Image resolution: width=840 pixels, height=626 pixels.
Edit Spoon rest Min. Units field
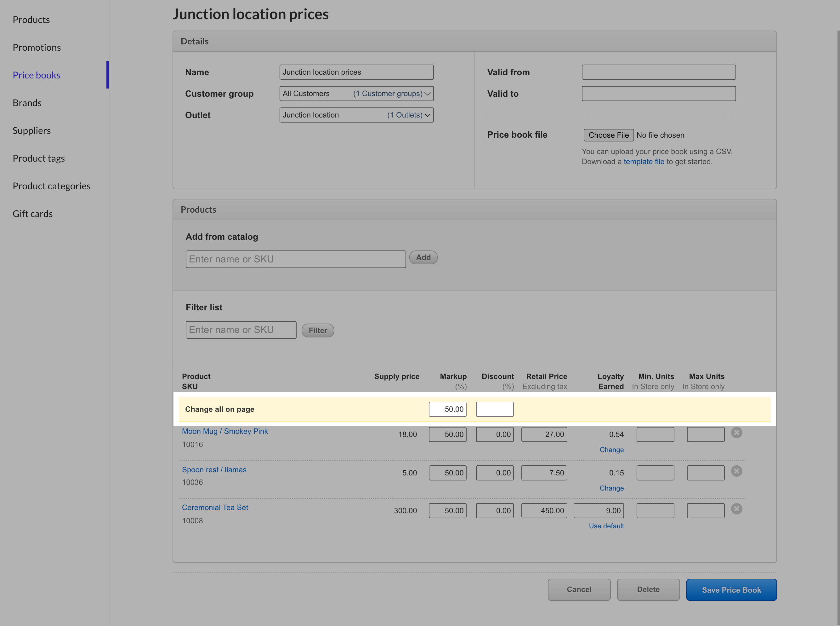[x=655, y=473]
